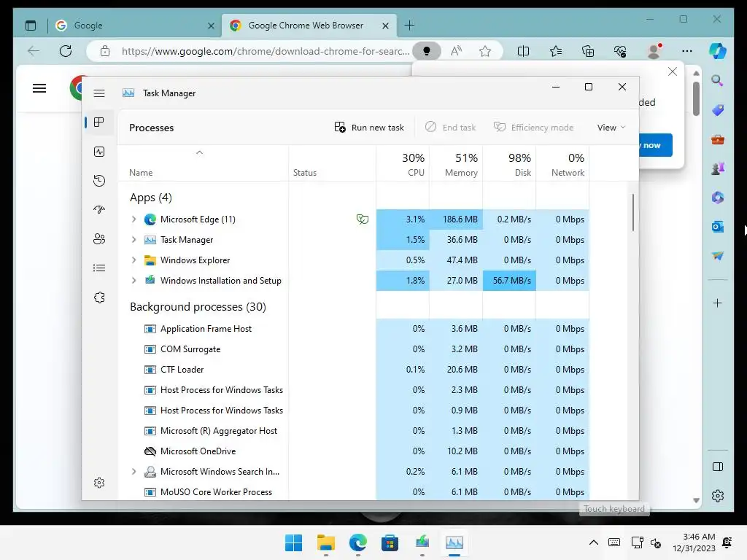Image resolution: width=747 pixels, height=560 pixels.
Task: Open Browser essentials heart icon
Action: point(620,51)
